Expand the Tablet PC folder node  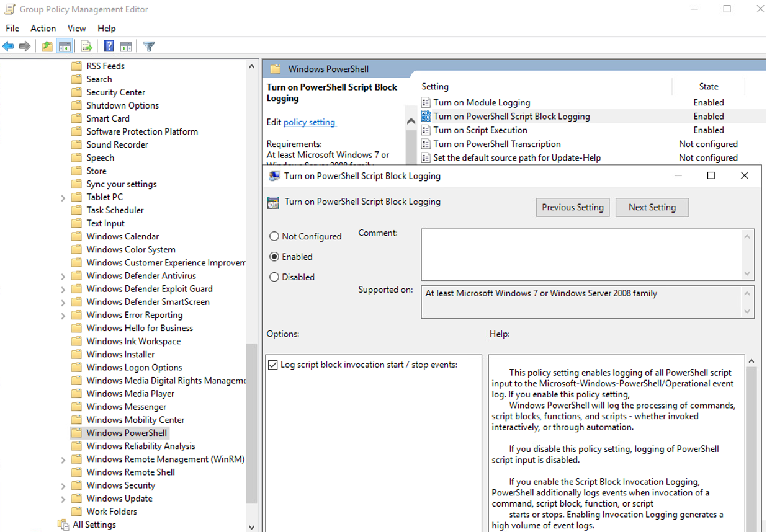coord(63,197)
